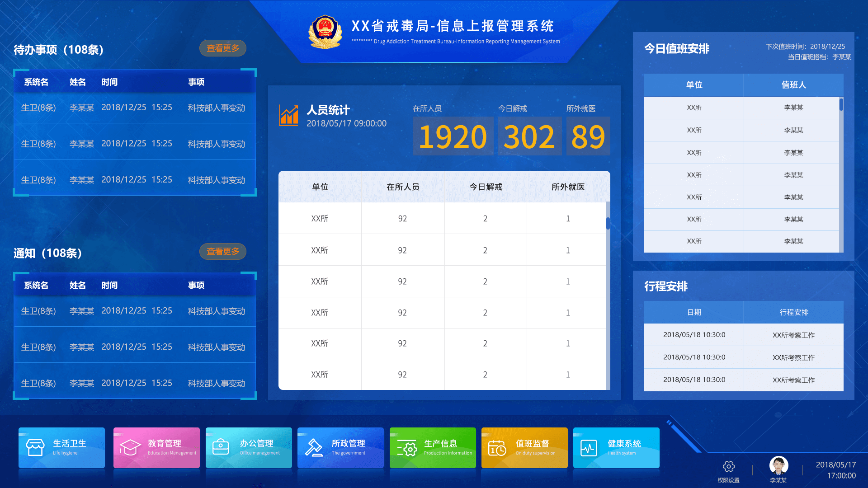The width and height of the screenshot is (868, 488).
Task: Click the 在所人员 count 1920
Action: click(x=453, y=136)
